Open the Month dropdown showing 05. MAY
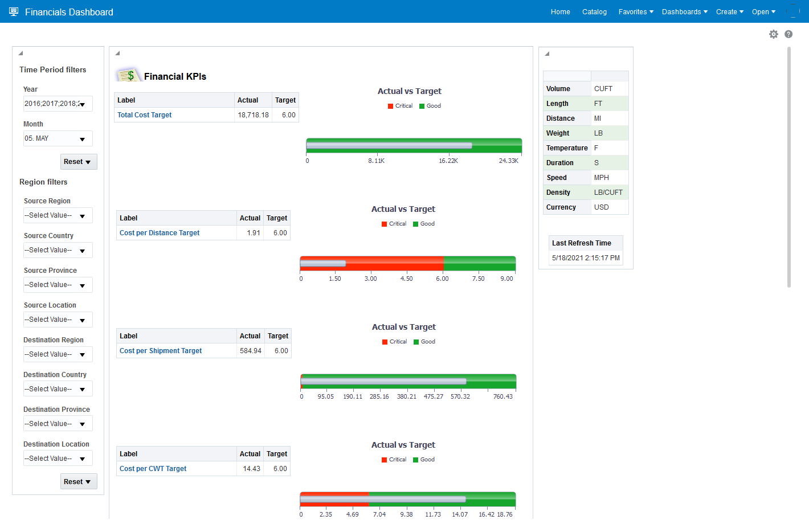Image resolution: width=809 pixels, height=532 pixels. [x=83, y=139]
